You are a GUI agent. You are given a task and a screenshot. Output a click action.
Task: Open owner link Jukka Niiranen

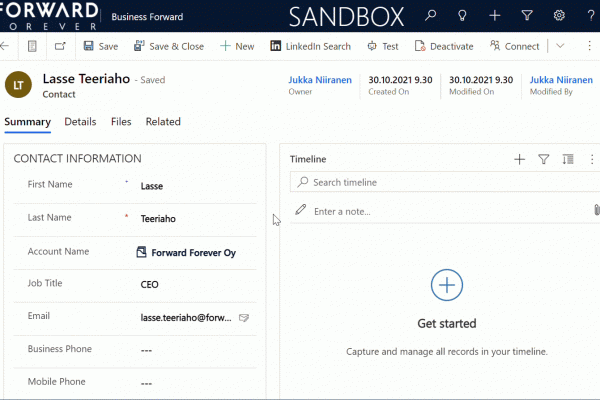pos(320,80)
